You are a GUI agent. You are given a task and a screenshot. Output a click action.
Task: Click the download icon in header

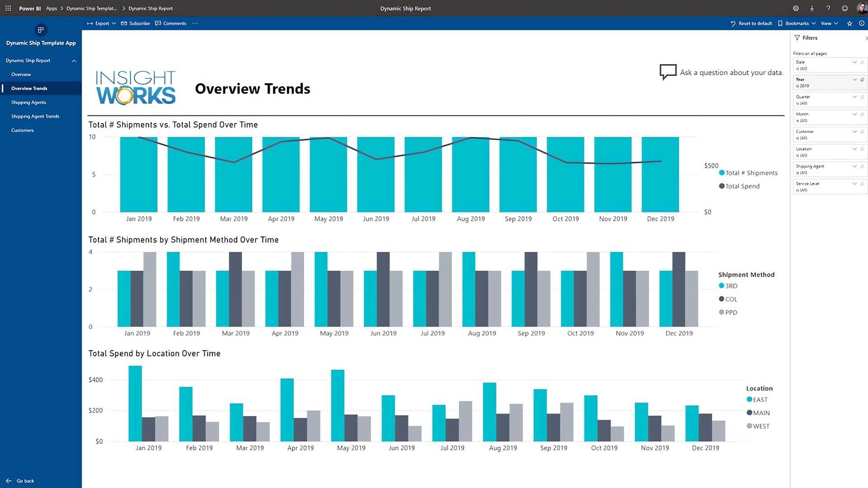click(x=812, y=8)
